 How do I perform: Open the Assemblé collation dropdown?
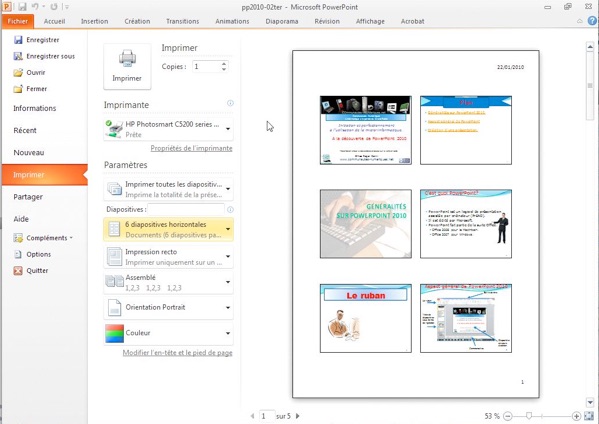[168, 282]
